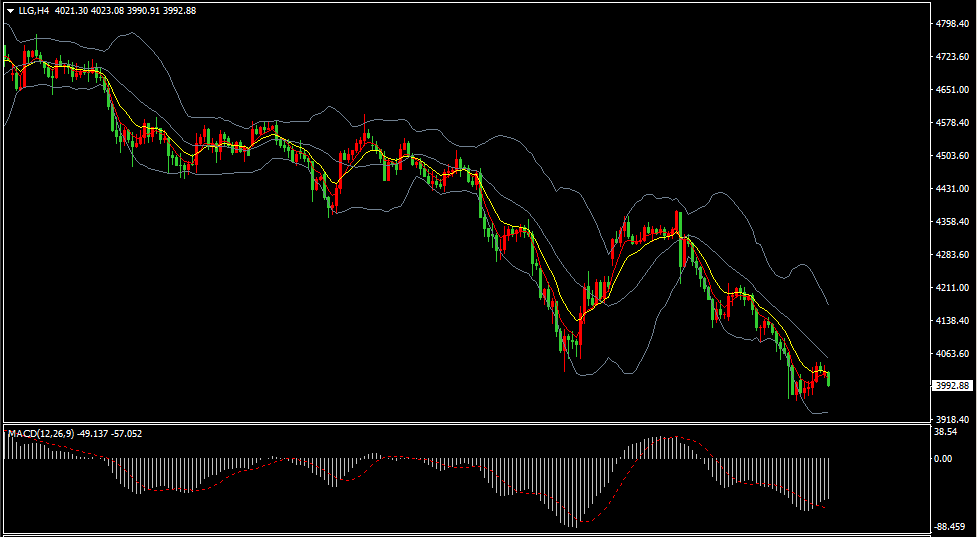Click the 38.54 MACD scale label

point(946,432)
